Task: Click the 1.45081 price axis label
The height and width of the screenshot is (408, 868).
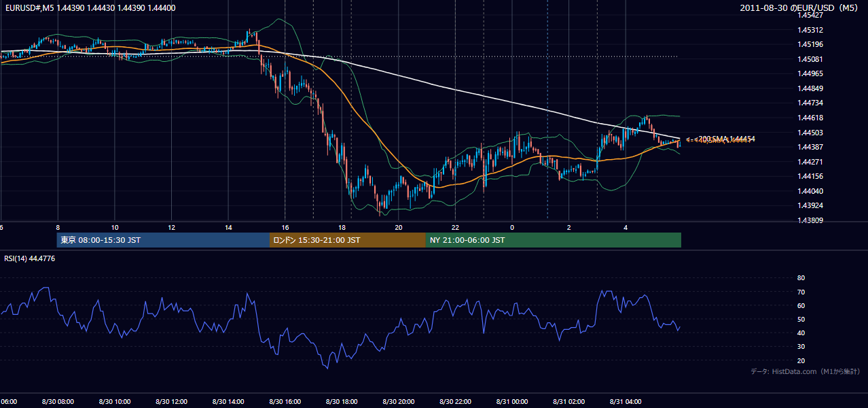Action: [810, 59]
